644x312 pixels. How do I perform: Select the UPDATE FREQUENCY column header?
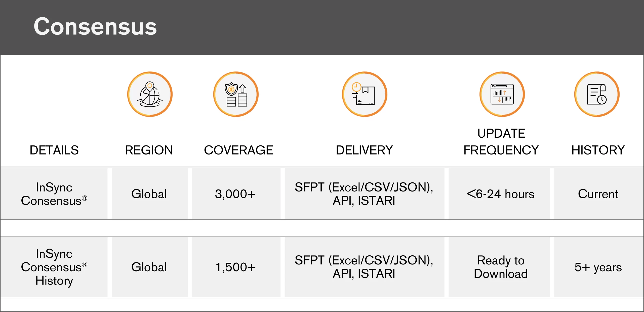pyautogui.click(x=501, y=142)
